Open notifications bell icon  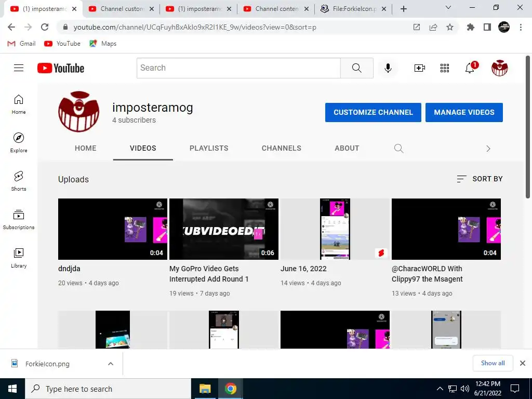pos(470,68)
